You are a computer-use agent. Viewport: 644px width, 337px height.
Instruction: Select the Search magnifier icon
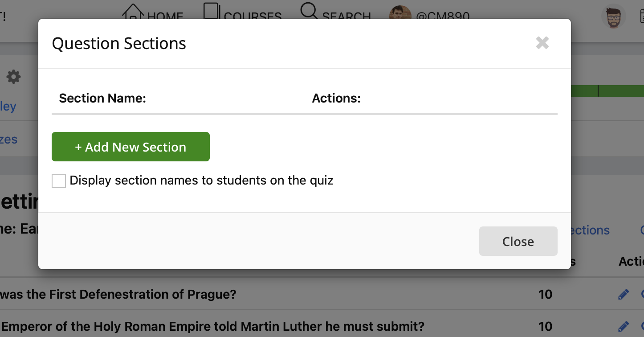coord(309,10)
